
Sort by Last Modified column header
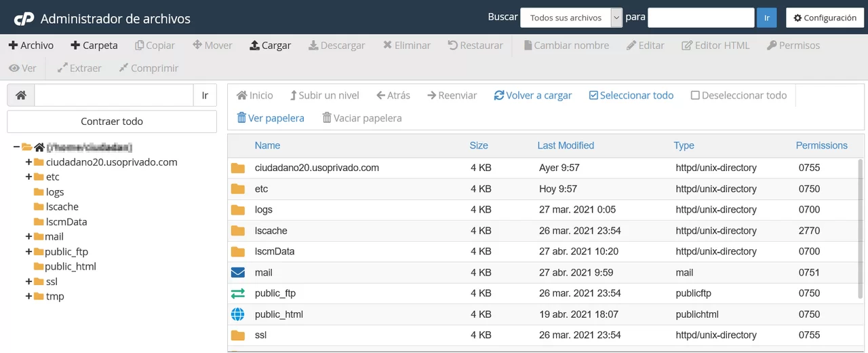(566, 145)
